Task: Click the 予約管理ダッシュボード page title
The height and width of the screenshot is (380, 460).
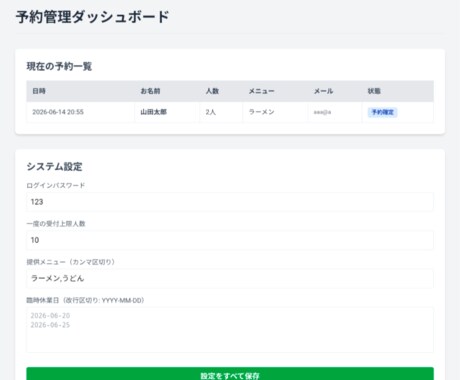Action: 93,17
